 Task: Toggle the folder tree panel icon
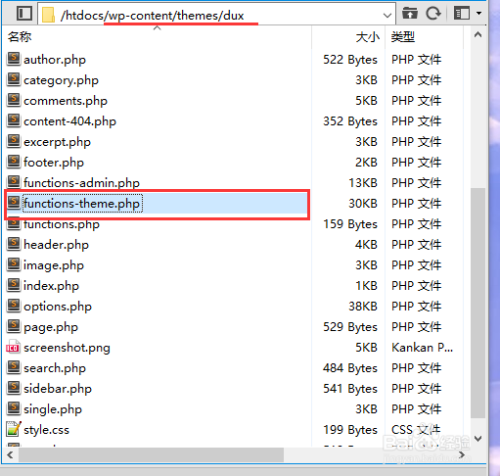tap(25, 14)
